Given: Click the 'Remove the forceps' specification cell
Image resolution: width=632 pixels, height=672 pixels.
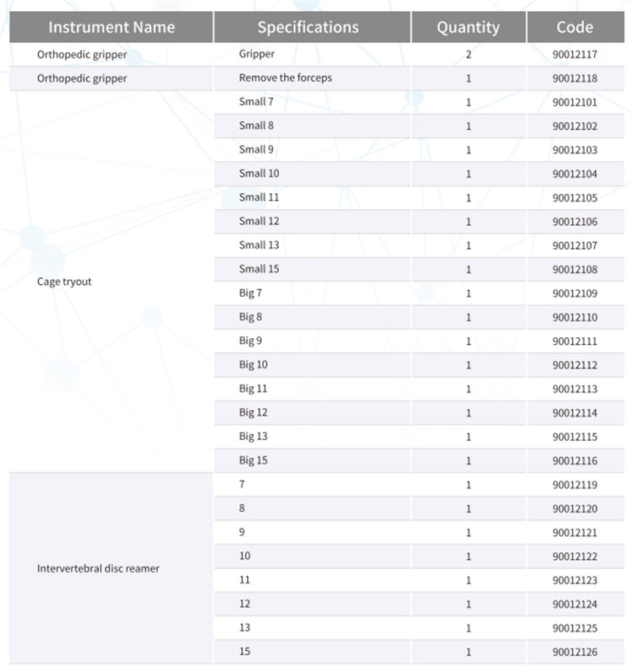Looking at the screenshot, I should click(286, 78).
